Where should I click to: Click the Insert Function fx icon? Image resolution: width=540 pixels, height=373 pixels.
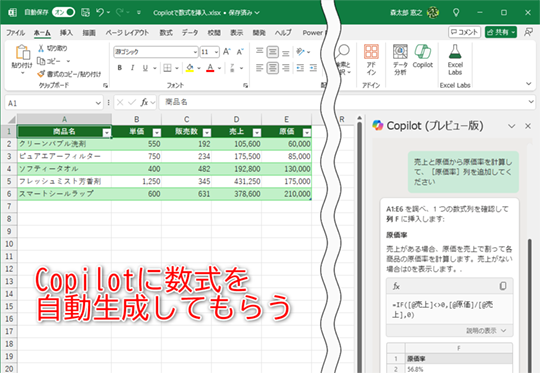tap(144, 102)
